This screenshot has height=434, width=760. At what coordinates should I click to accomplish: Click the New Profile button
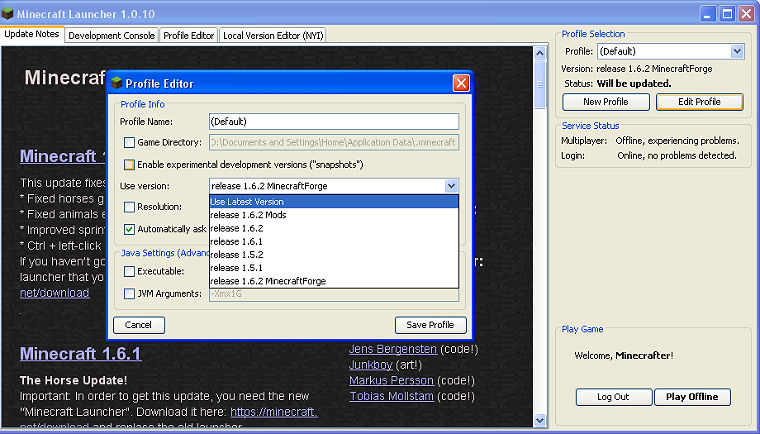point(606,102)
